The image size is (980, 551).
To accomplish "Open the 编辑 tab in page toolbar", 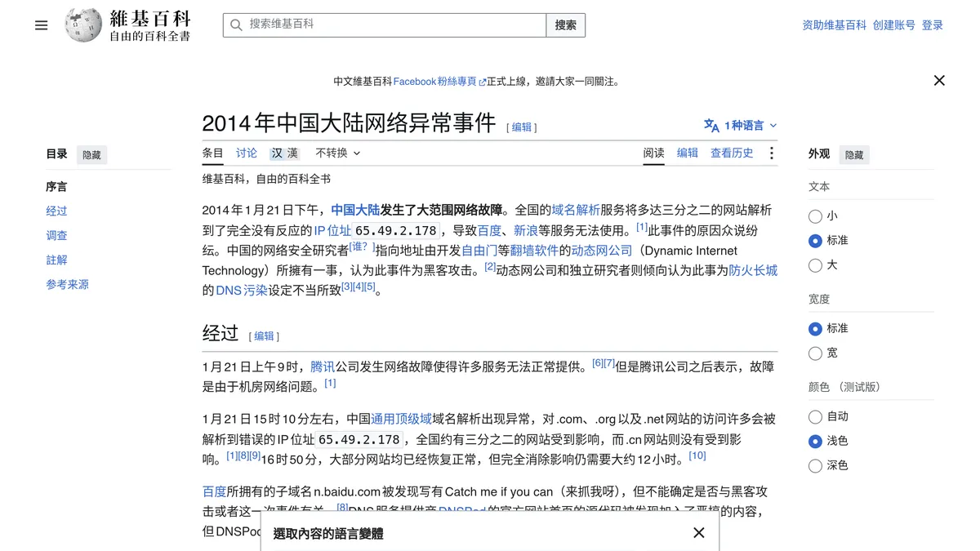I will (x=688, y=153).
